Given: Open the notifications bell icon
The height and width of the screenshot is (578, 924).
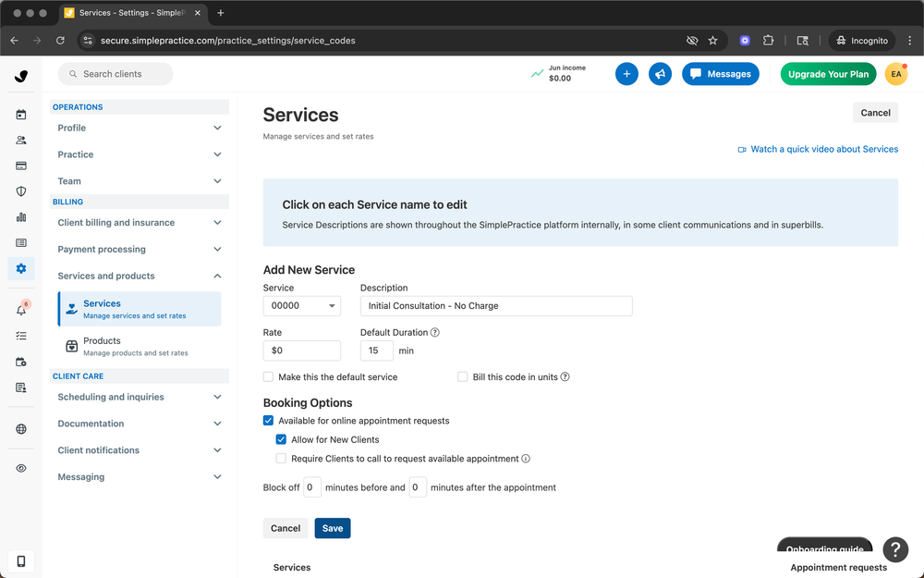Looking at the screenshot, I should pos(21,310).
